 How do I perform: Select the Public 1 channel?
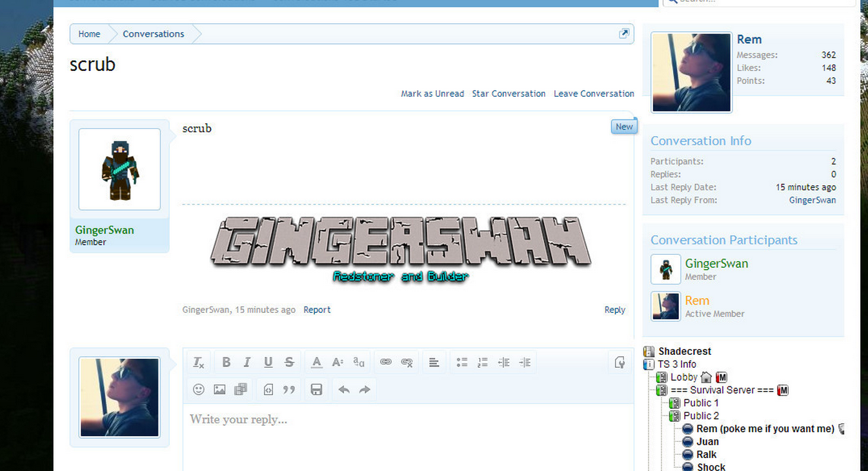701,403
